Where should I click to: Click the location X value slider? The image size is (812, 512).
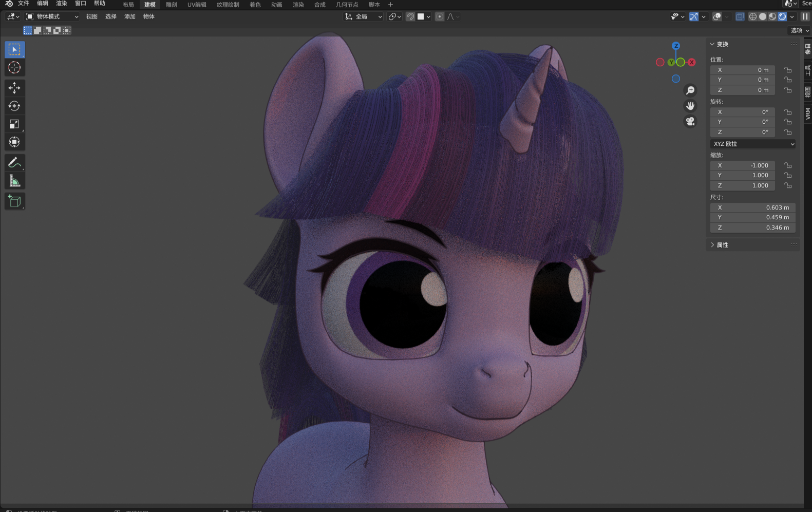point(743,70)
